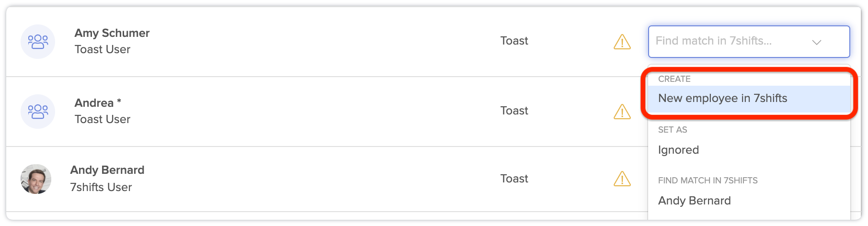Click Andrea's group avatar icon
The image size is (868, 226).
[x=38, y=112]
